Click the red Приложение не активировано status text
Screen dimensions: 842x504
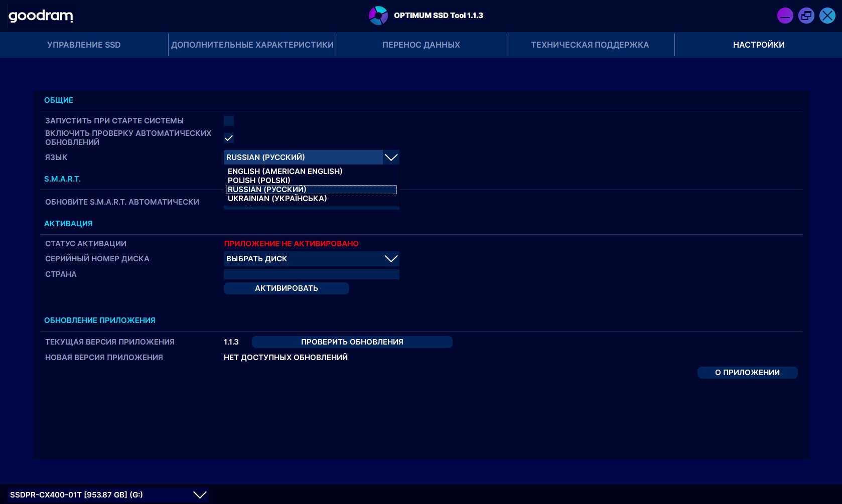click(292, 244)
